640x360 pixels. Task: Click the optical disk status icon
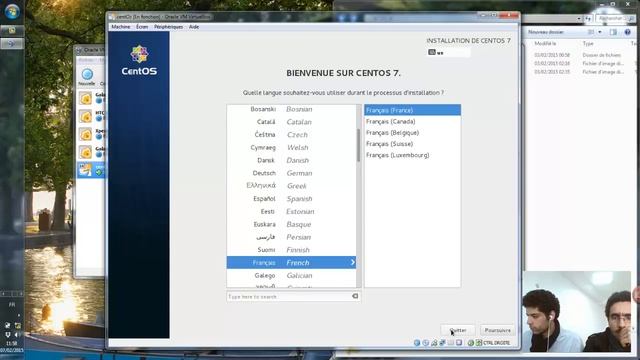point(426,343)
